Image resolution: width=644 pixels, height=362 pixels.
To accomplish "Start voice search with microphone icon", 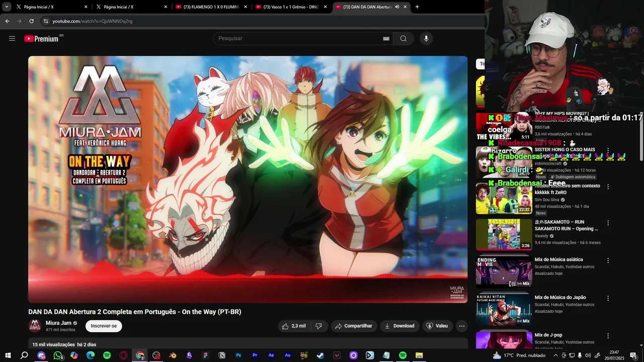I will click(x=426, y=39).
